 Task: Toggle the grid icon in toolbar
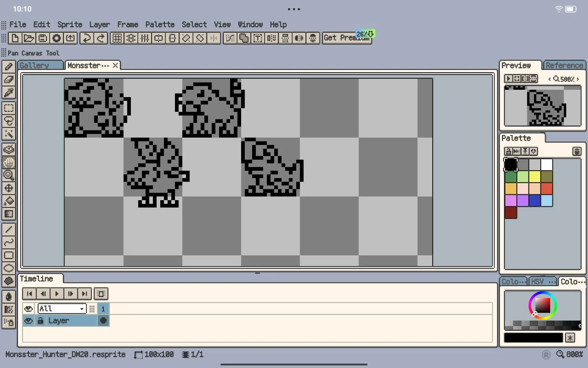tap(117, 38)
